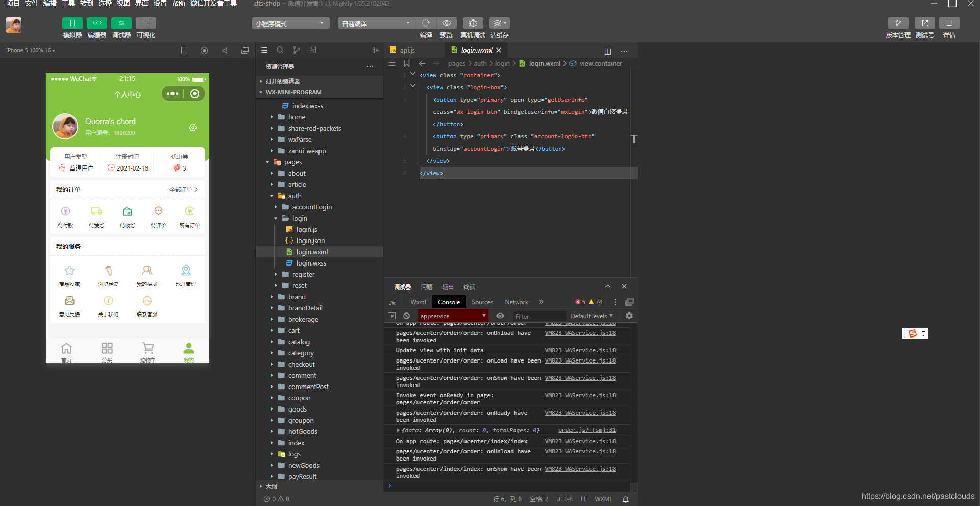Open the console settings gear
The image size is (980, 506).
point(629,316)
